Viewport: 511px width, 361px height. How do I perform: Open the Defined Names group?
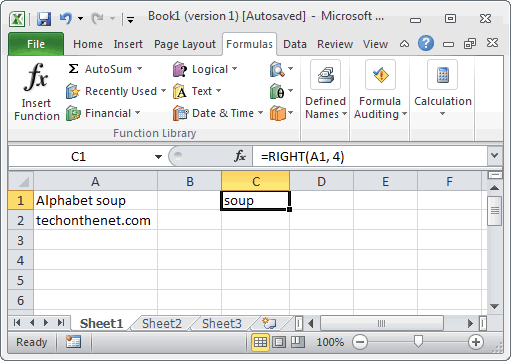pyautogui.click(x=326, y=90)
